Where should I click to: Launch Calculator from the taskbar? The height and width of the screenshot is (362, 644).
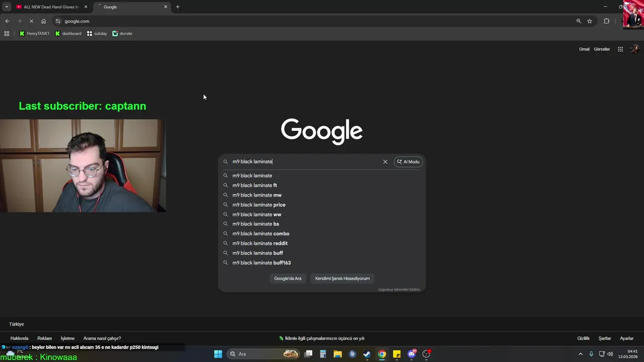click(x=323, y=354)
